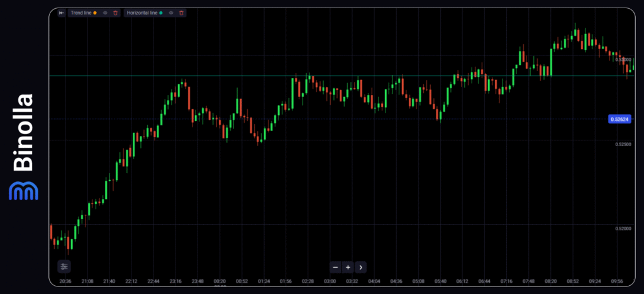Toggle visibility of the Trend line
The height and width of the screenshot is (294, 644).
[x=105, y=13]
